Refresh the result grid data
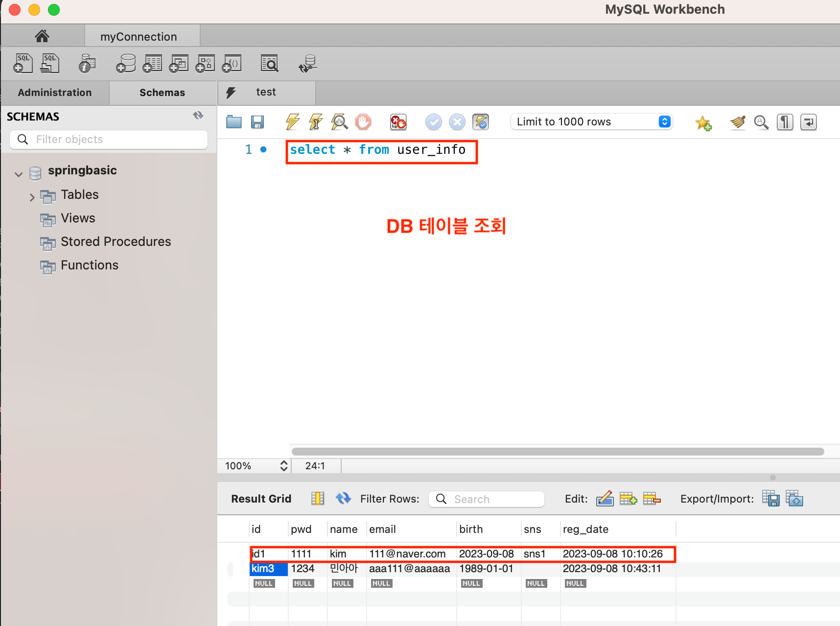 (x=343, y=499)
